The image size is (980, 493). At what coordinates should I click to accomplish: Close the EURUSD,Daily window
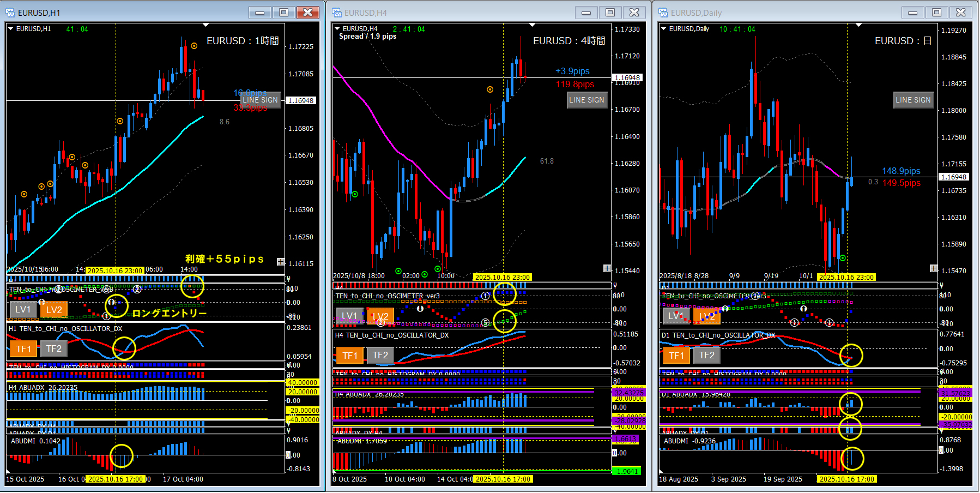[960, 13]
